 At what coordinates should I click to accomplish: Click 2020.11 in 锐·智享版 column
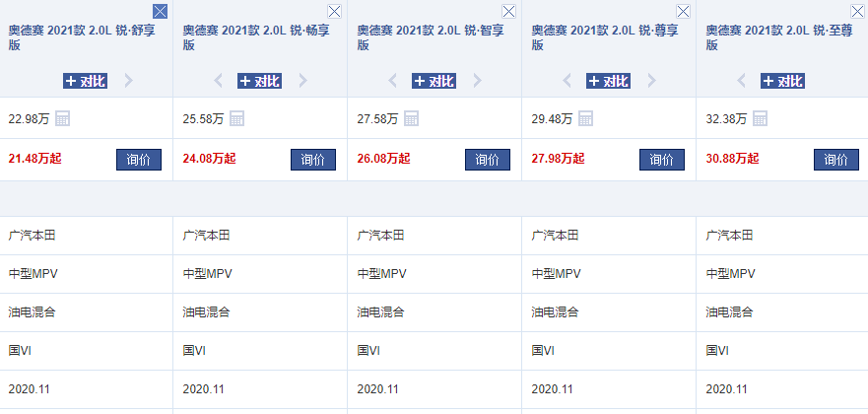(377, 389)
